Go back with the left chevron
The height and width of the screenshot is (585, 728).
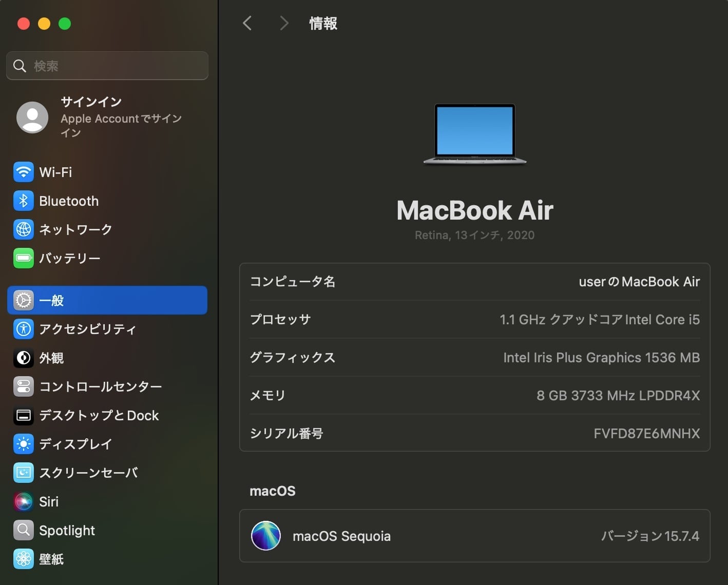coord(247,23)
